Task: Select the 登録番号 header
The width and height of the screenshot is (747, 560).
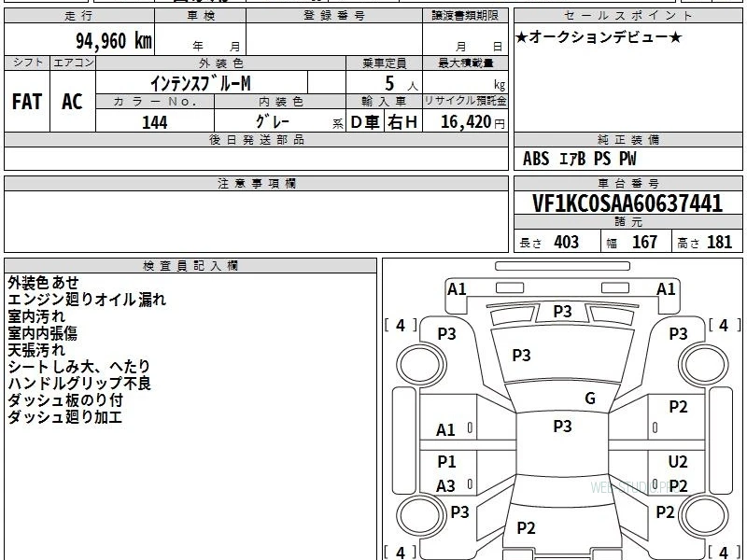Action: (x=334, y=16)
